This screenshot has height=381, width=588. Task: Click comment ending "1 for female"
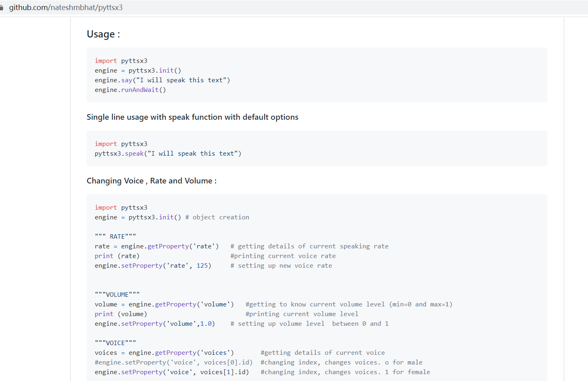(345, 372)
